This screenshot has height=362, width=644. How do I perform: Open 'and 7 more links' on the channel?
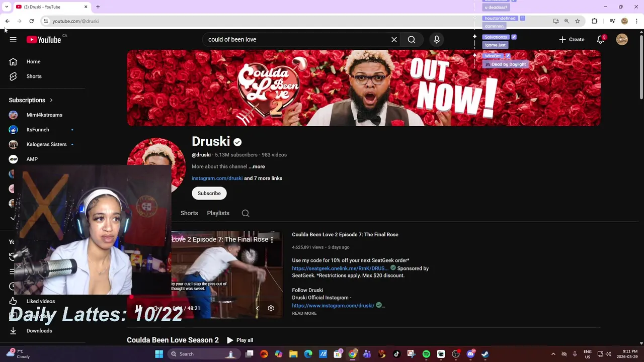pos(263,178)
